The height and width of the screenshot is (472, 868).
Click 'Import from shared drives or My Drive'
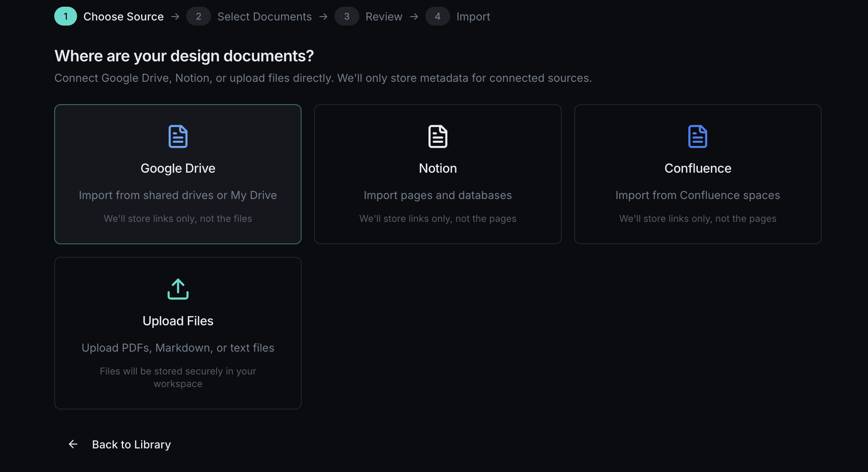[178, 195]
